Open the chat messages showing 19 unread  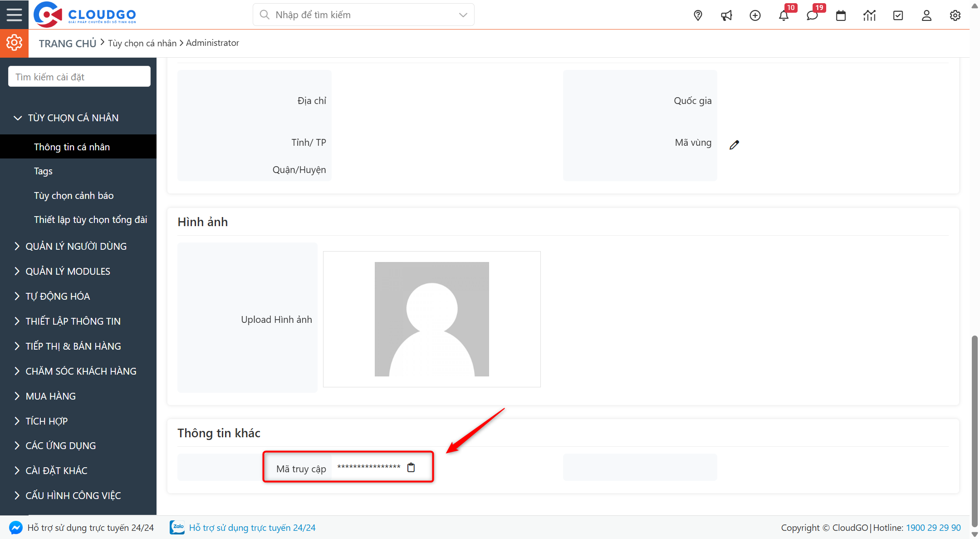[x=813, y=15]
